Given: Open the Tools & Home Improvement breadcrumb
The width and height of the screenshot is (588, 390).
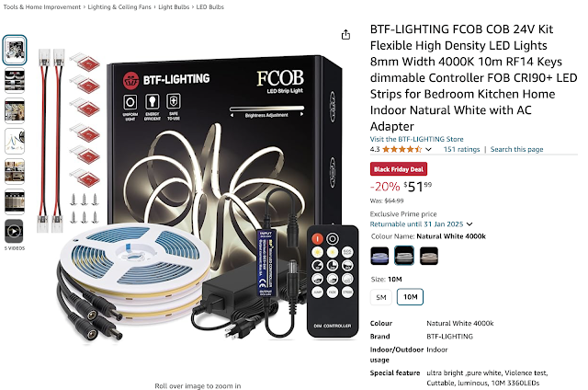Looking at the screenshot, I should pyautogui.click(x=42, y=6).
